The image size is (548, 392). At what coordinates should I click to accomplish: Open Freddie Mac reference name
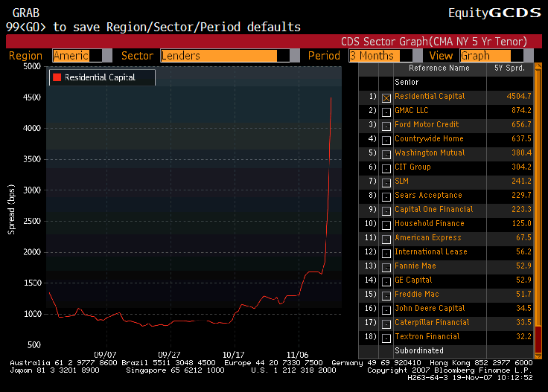[417, 295]
